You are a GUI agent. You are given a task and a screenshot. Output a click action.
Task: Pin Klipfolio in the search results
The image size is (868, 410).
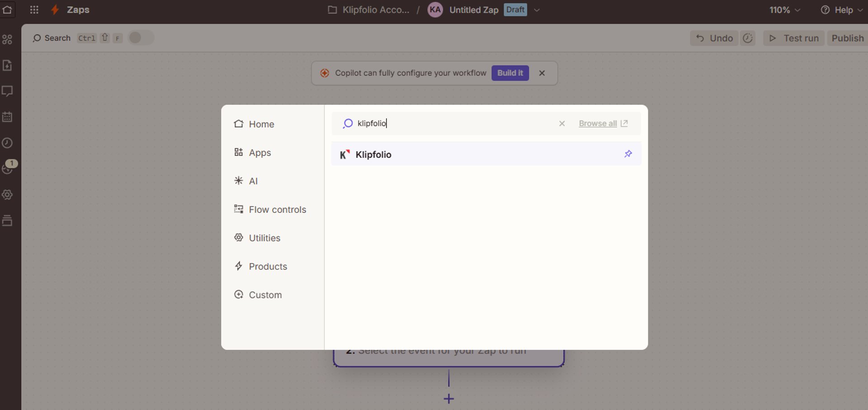(628, 154)
